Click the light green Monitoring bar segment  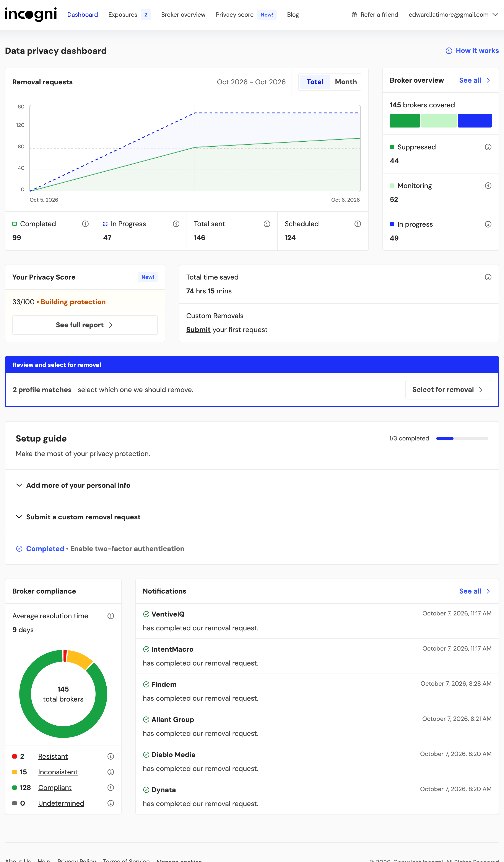pos(439,121)
